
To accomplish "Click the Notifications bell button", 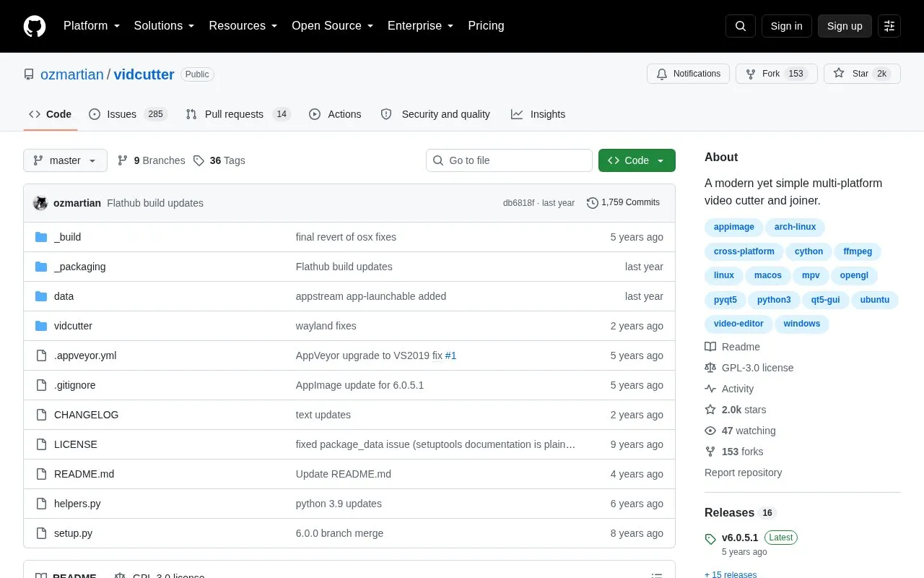I will pyautogui.click(x=689, y=74).
